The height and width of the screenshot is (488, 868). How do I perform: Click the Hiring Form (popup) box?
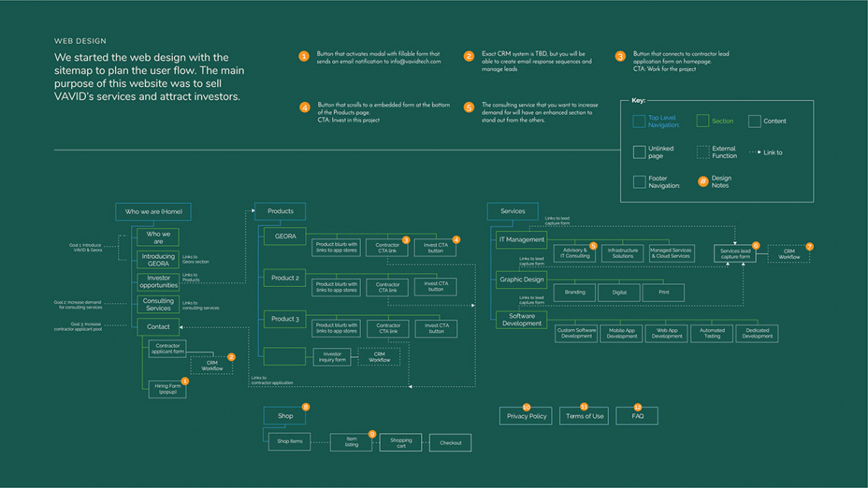pos(168,389)
